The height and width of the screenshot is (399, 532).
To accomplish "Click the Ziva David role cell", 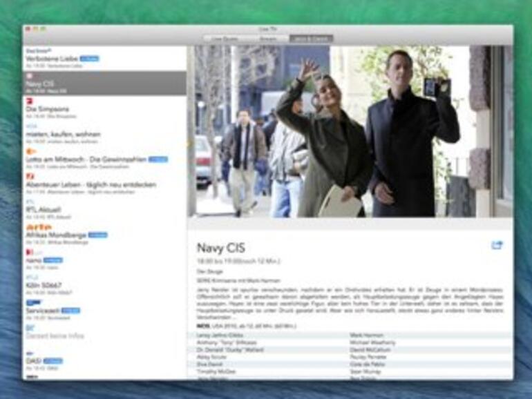I will pyautogui.click(x=209, y=364).
